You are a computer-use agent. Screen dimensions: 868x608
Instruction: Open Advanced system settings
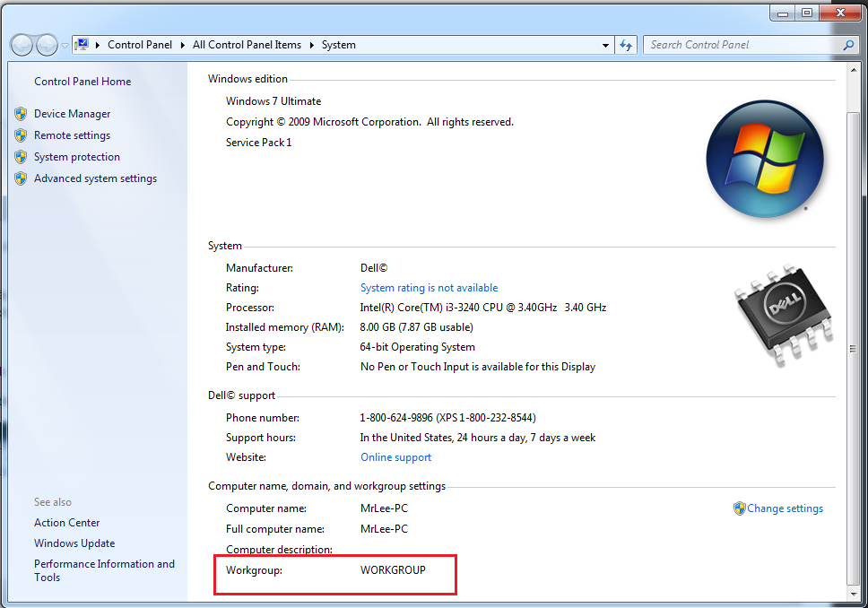[95, 178]
